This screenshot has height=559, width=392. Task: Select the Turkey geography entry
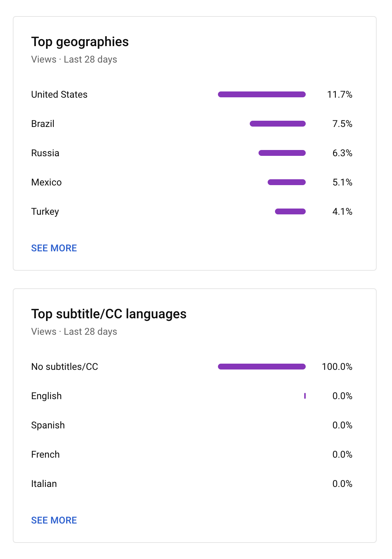click(45, 211)
